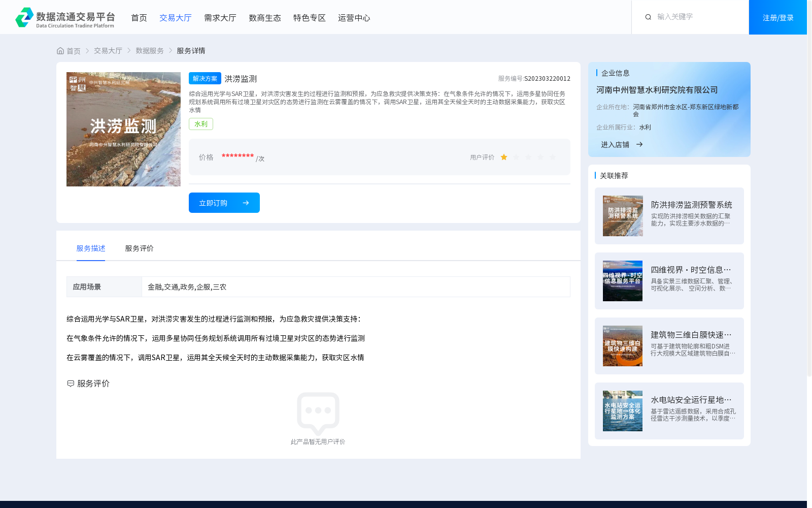This screenshot has width=812, height=508.
Task: Click the 立即订购 button
Action: pyautogui.click(x=224, y=203)
